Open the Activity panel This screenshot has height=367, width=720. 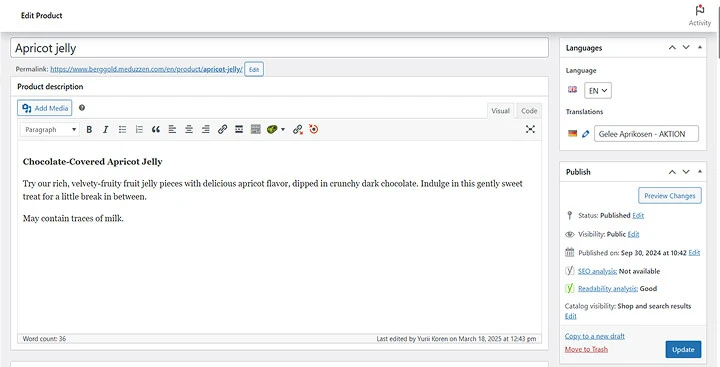699,15
